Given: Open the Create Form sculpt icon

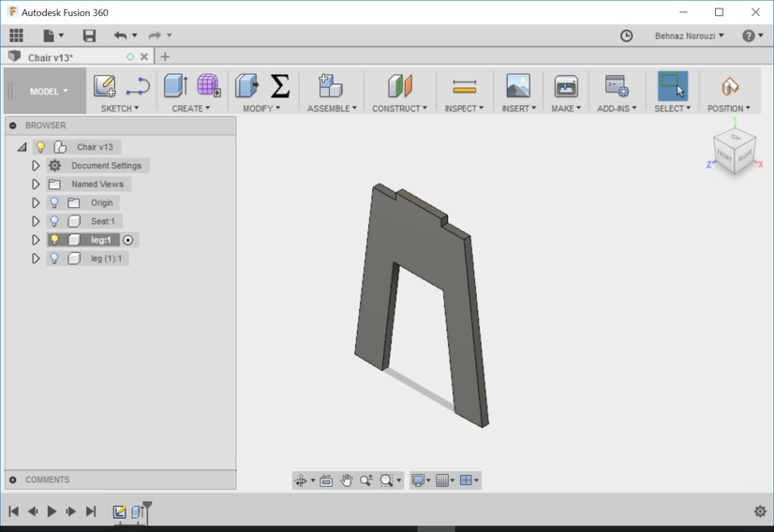Looking at the screenshot, I should point(209,85).
